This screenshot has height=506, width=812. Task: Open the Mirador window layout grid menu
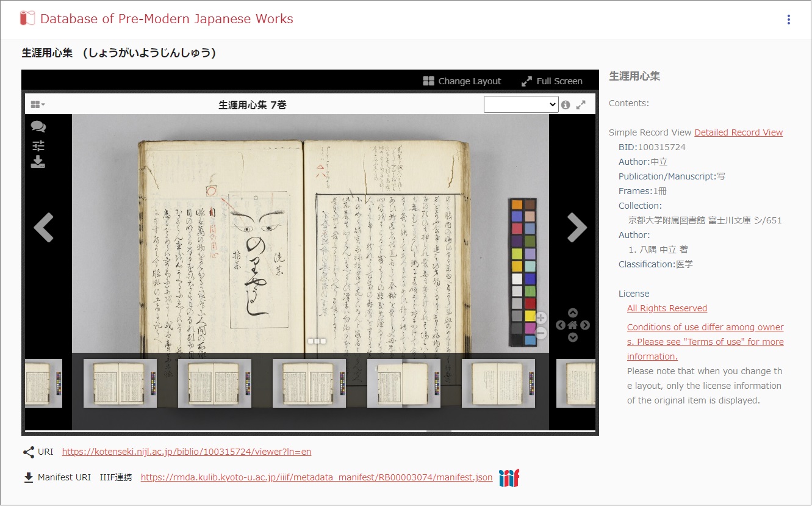coord(38,104)
